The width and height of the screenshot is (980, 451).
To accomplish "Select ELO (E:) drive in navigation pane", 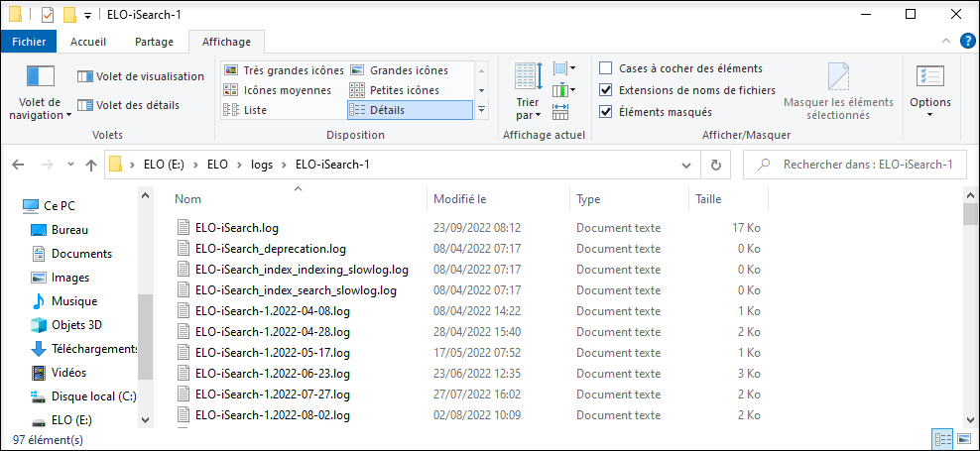I will tap(61, 420).
